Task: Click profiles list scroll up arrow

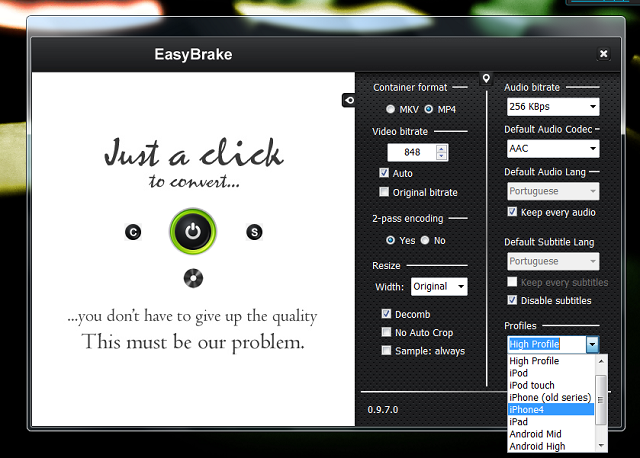Action: click(x=601, y=361)
